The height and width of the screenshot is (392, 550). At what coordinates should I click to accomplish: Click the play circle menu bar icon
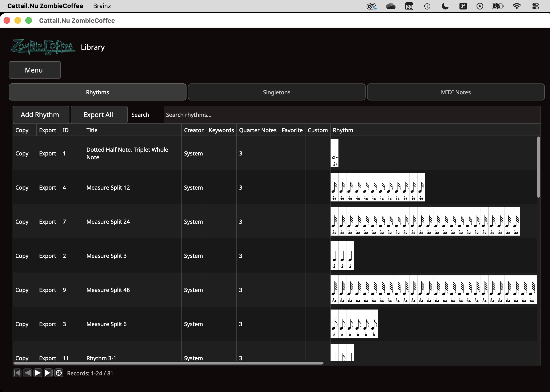(480, 6)
